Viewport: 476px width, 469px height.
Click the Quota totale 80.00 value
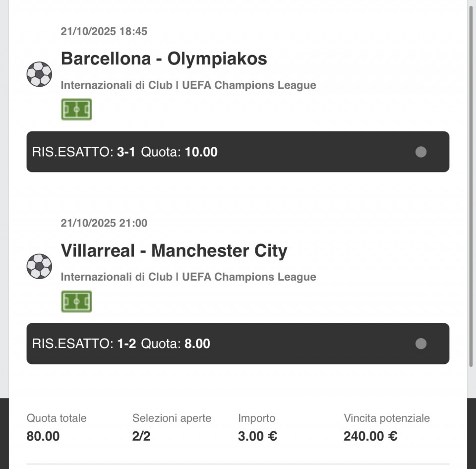click(43, 436)
